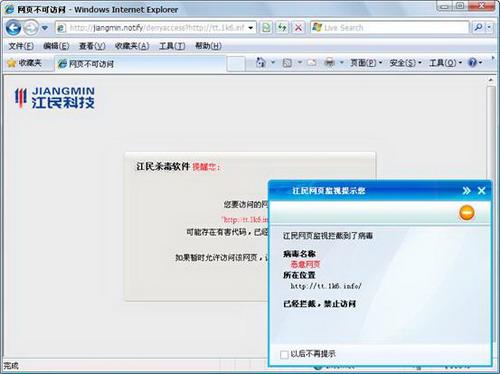This screenshot has height=374, width=500.
Task: Open the 文件(F) menu
Action: coord(21,46)
